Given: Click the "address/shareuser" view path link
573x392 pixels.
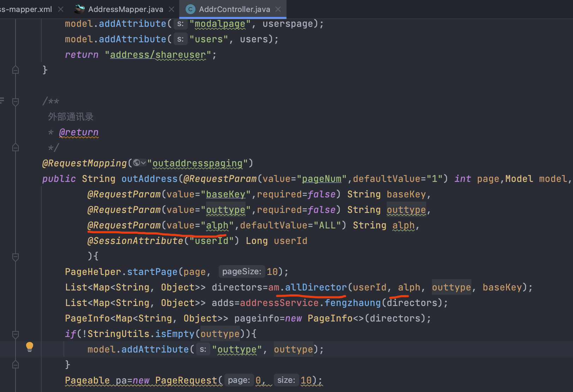Looking at the screenshot, I should coord(158,55).
